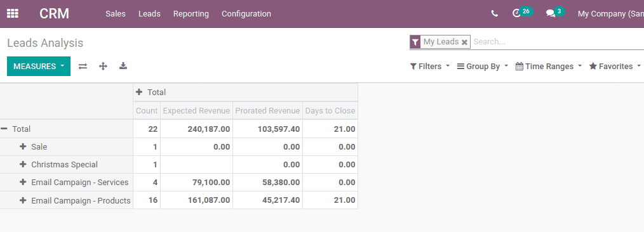Viewport: 644px width, 232px height.
Task: Open the Group By dropdown
Action: [x=483, y=66]
